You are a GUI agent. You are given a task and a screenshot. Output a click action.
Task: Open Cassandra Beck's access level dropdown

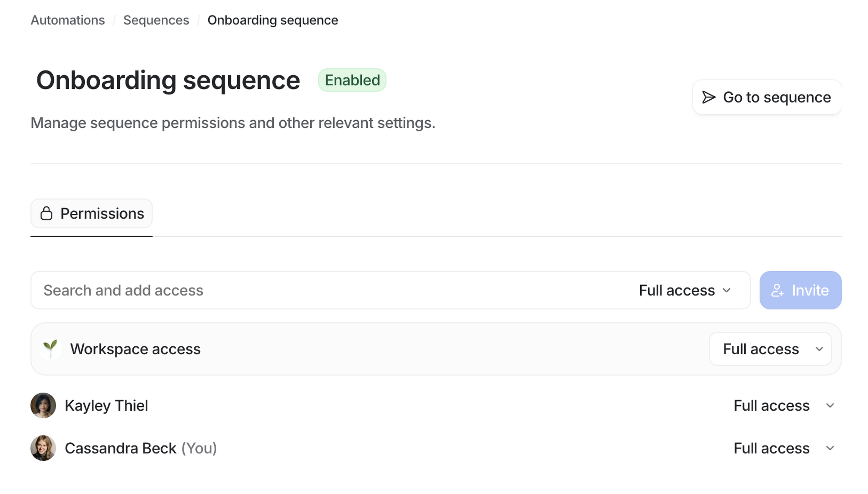tap(783, 448)
